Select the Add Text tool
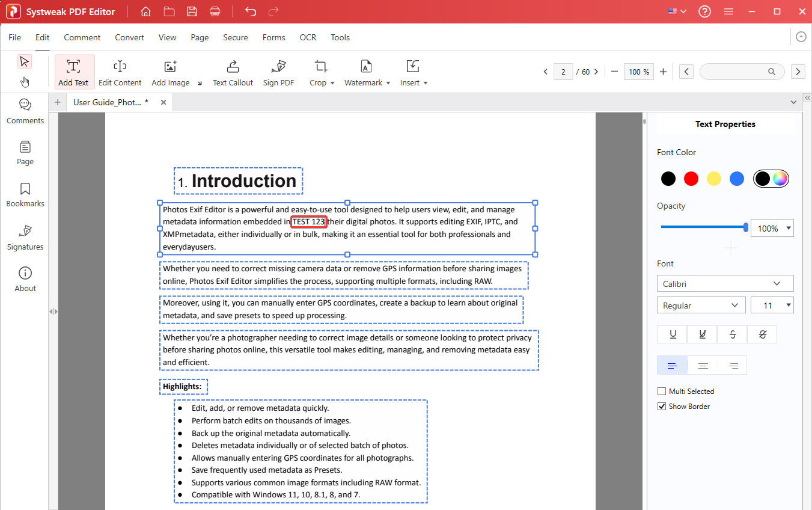812x510 pixels. click(x=73, y=72)
